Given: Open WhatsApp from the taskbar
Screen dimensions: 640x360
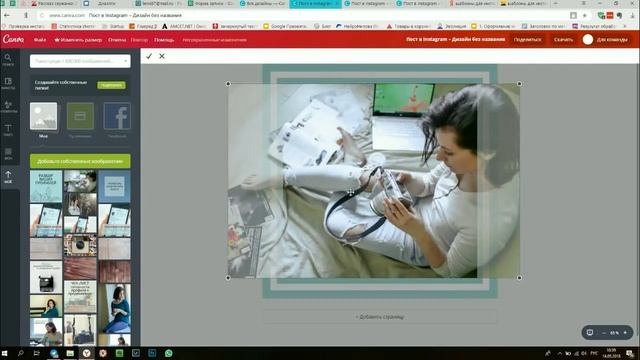Looking at the screenshot, I should pos(169,353).
